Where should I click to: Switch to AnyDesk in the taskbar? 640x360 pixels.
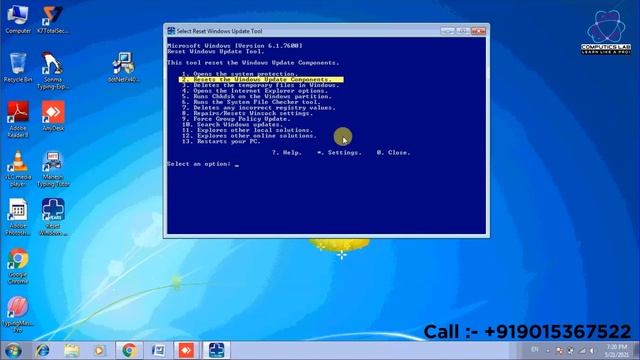(x=187, y=351)
